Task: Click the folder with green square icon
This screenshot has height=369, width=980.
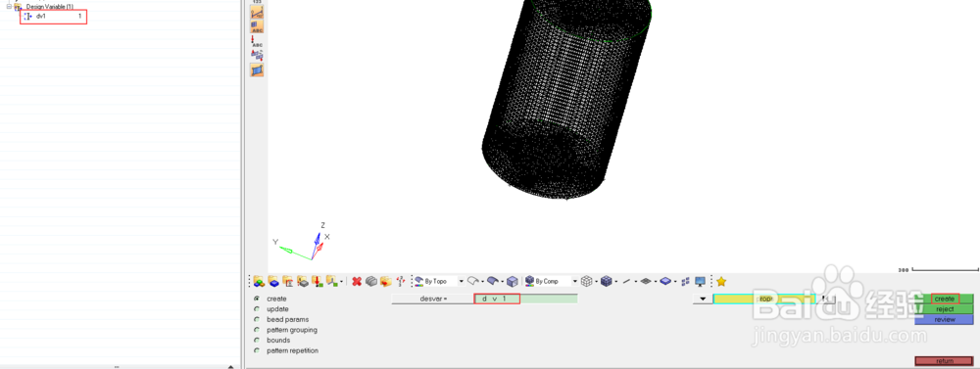Action: (x=332, y=282)
